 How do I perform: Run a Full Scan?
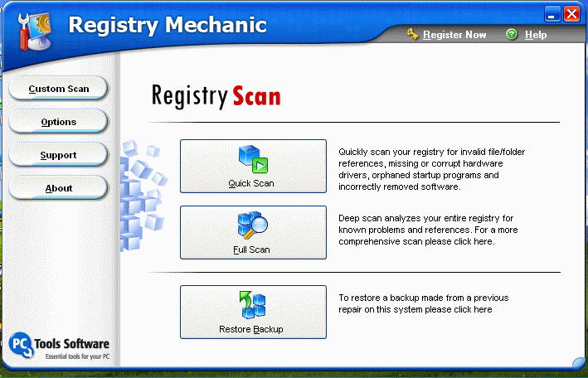tap(253, 232)
